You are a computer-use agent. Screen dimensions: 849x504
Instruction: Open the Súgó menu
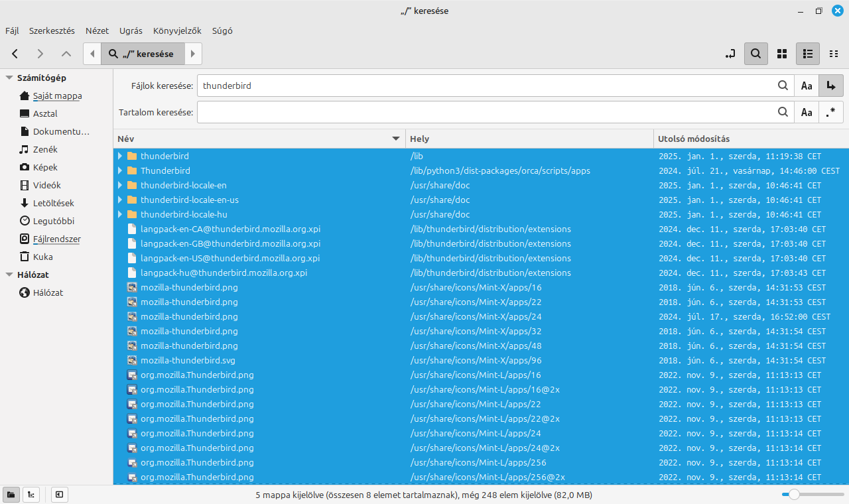tap(222, 31)
